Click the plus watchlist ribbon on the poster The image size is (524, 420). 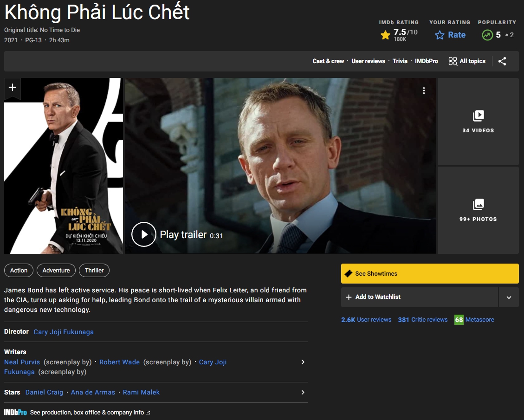pyautogui.click(x=13, y=88)
